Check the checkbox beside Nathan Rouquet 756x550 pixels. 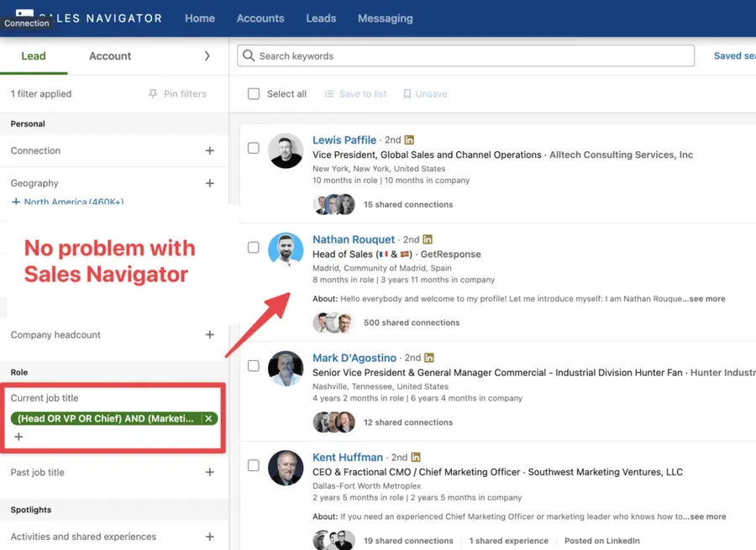pos(253,247)
